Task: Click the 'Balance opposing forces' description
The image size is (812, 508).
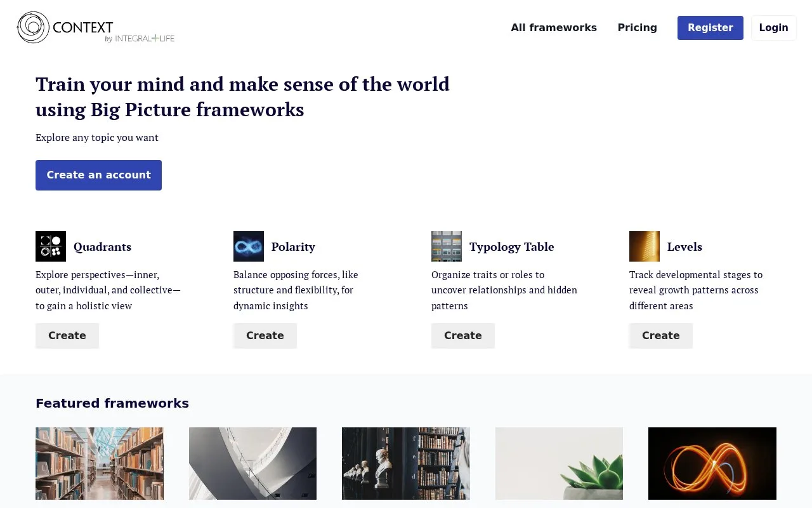Action: (296, 290)
